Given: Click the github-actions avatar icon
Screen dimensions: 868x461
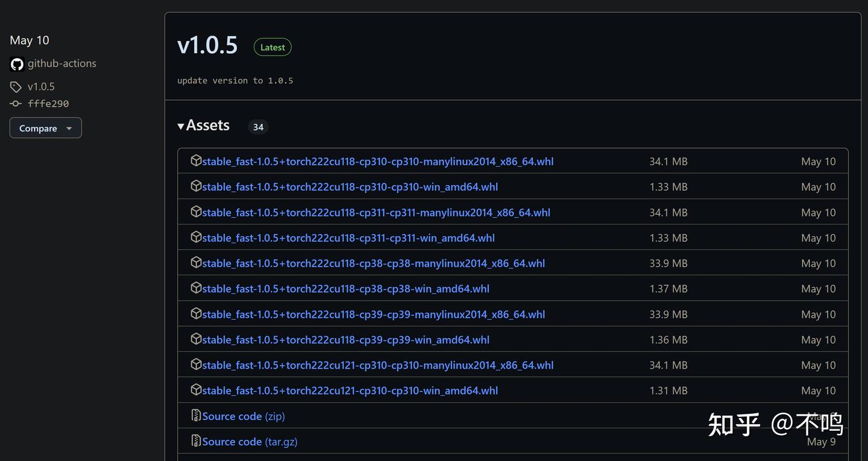Looking at the screenshot, I should (17, 64).
